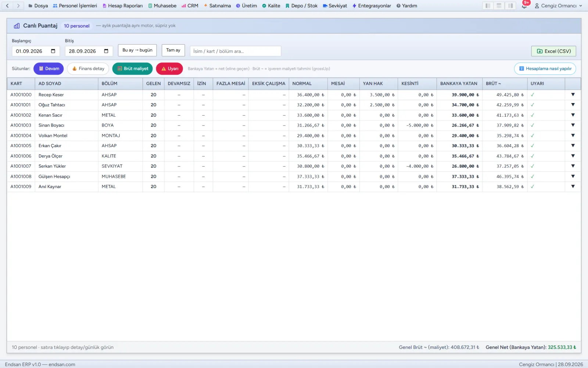Switch to left sidebar layout icon
The width and height of the screenshot is (588, 368).
[488, 6]
